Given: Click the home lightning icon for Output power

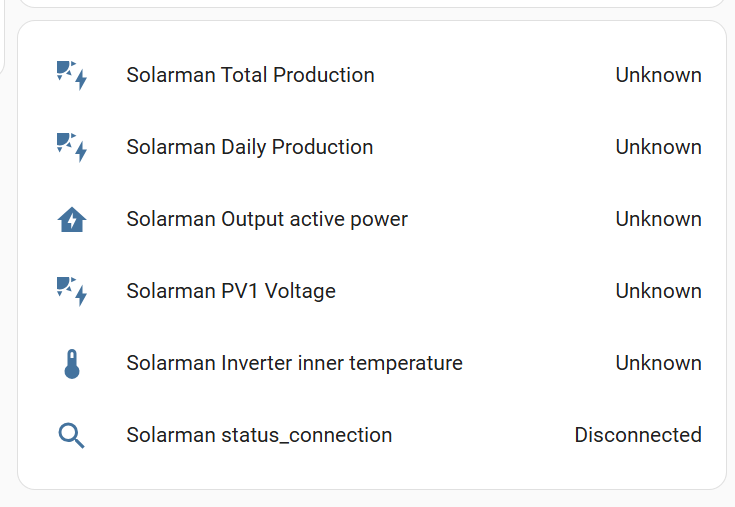Looking at the screenshot, I should [72, 219].
